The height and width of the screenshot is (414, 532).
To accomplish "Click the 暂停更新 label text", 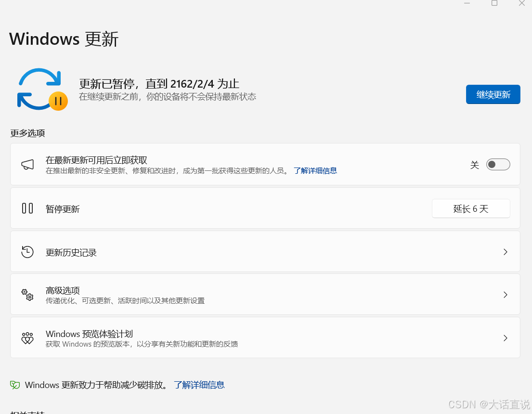I will (x=63, y=209).
